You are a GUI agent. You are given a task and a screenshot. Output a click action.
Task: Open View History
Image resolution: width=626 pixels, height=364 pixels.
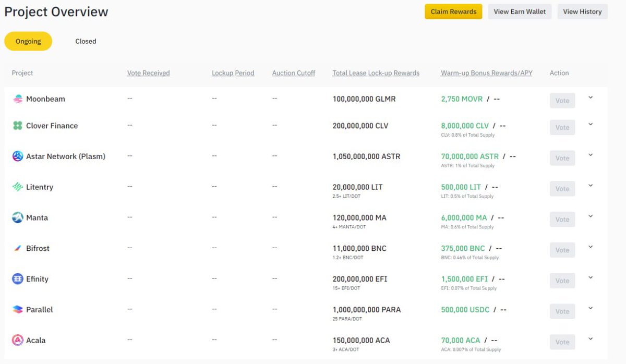[x=582, y=11]
